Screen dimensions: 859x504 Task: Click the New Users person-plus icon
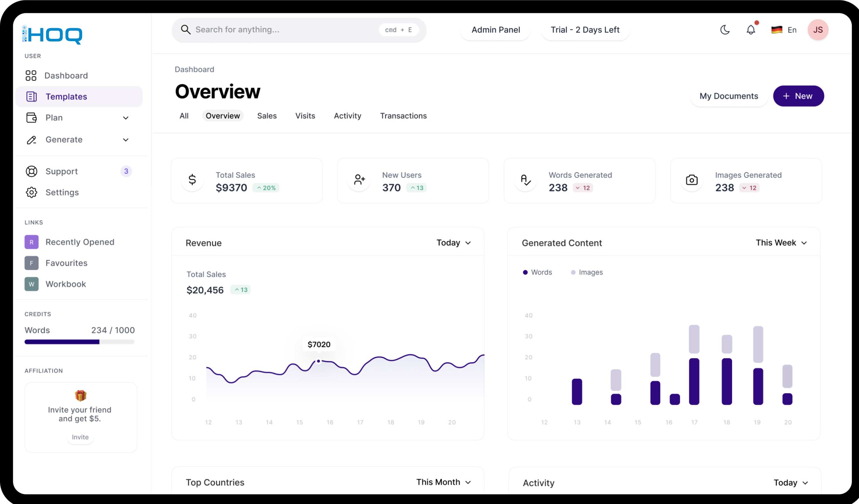pos(359,180)
